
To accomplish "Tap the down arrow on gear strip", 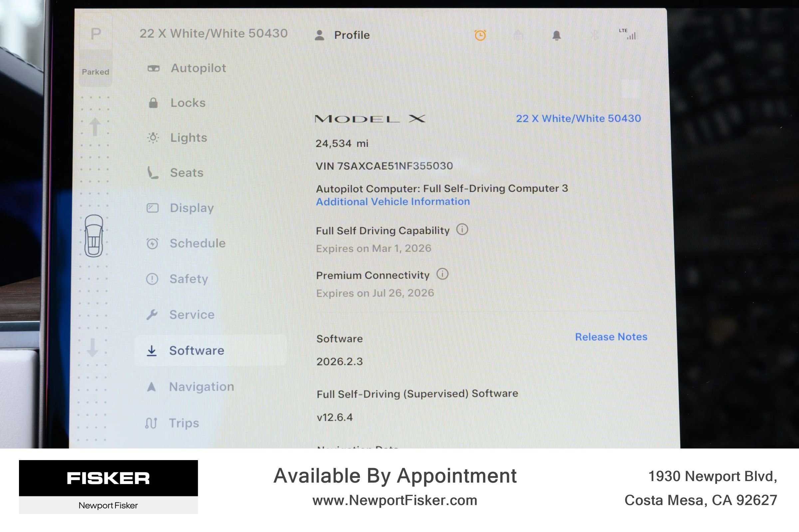I will point(92,348).
